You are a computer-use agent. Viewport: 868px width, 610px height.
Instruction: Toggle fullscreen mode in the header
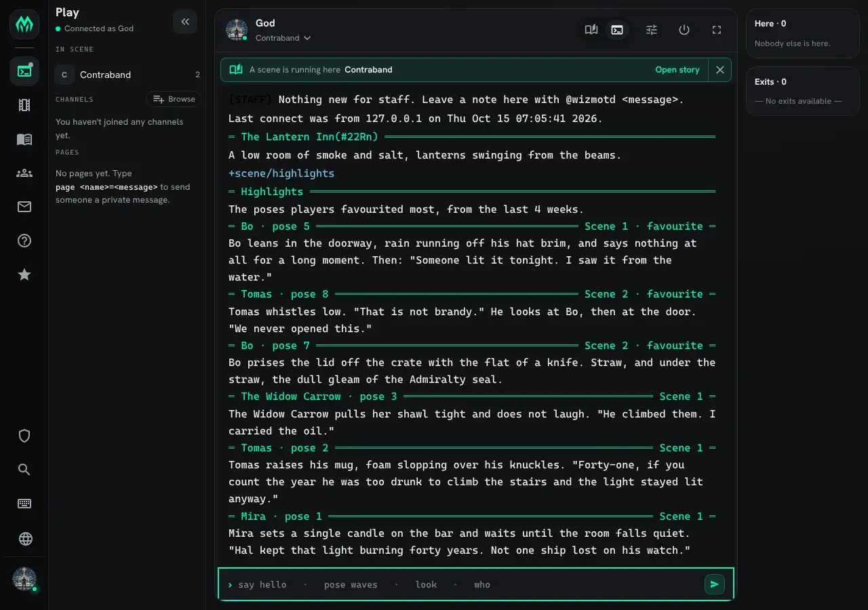point(717,30)
